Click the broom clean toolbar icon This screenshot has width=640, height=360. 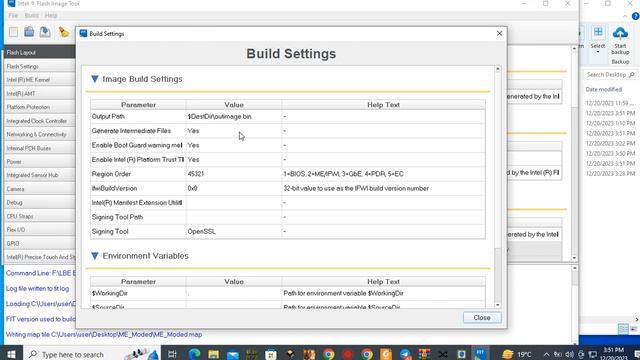coord(63,32)
